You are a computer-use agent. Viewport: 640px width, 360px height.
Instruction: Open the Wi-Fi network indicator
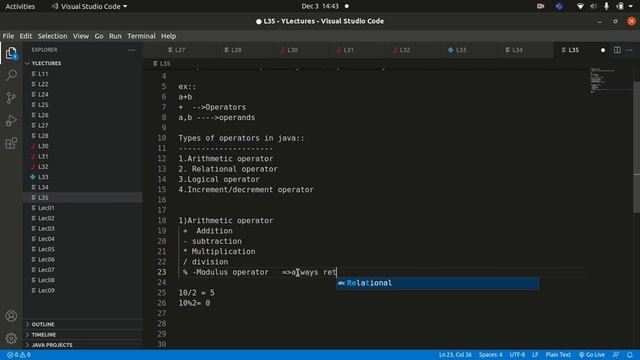click(580, 6)
